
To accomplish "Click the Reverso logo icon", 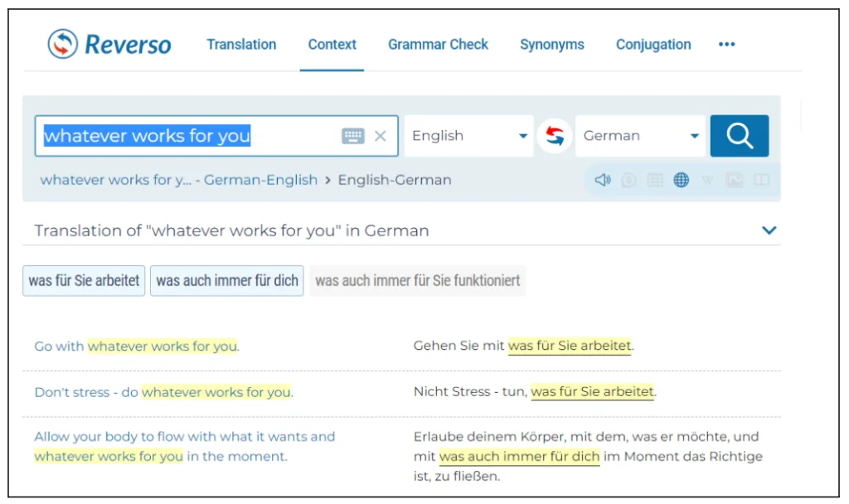I will point(63,44).
